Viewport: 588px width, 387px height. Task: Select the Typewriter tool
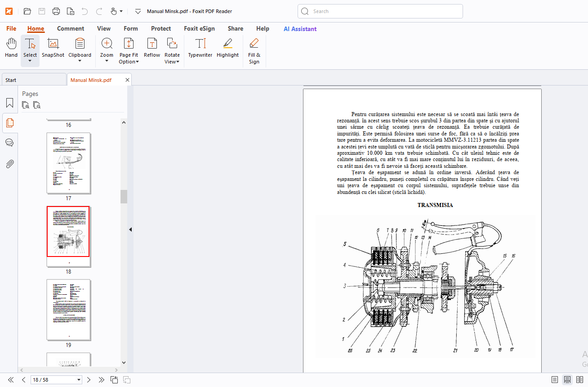pos(200,48)
